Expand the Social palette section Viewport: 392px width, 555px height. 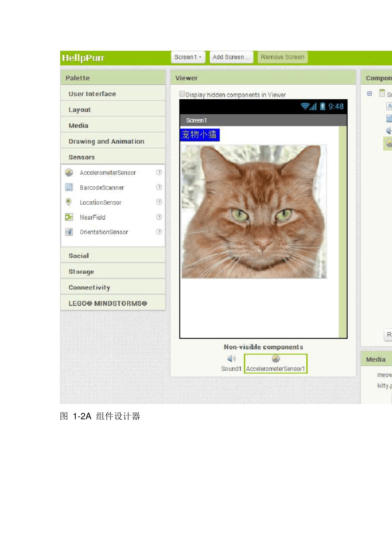(113, 256)
